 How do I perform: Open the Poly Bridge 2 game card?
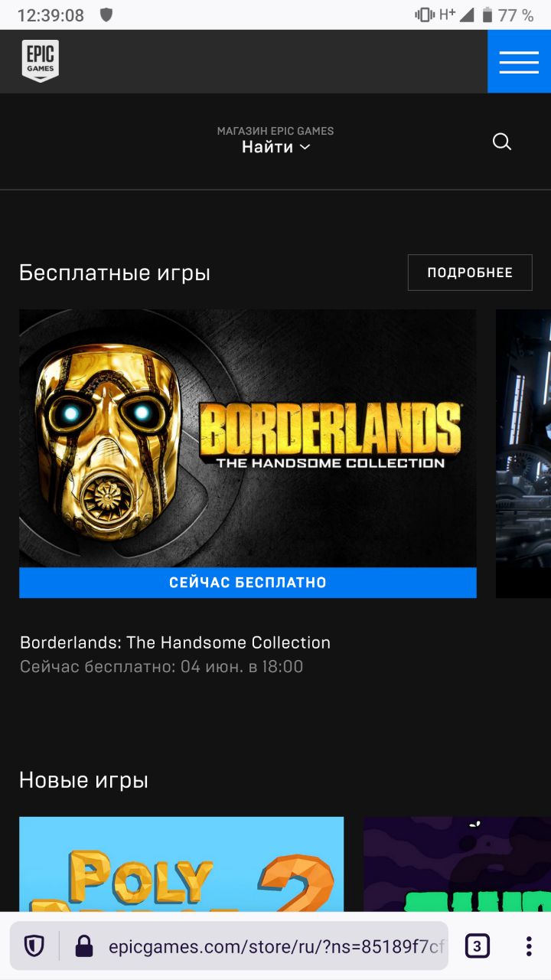pyautogui.click(x=181, y=864)
